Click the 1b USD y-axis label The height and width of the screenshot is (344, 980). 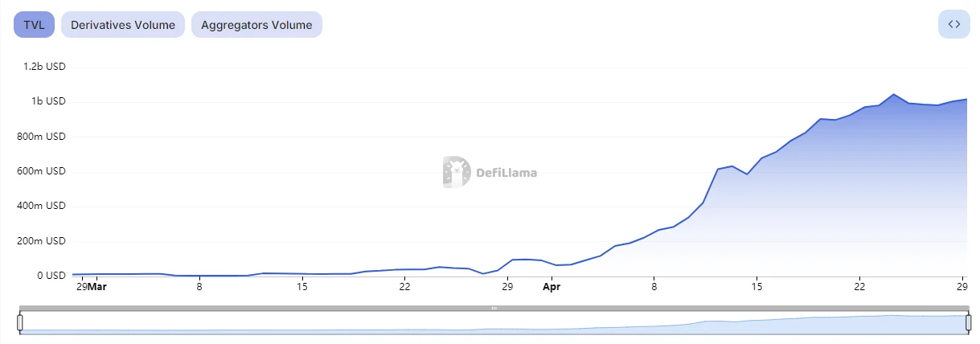[48, 101]
